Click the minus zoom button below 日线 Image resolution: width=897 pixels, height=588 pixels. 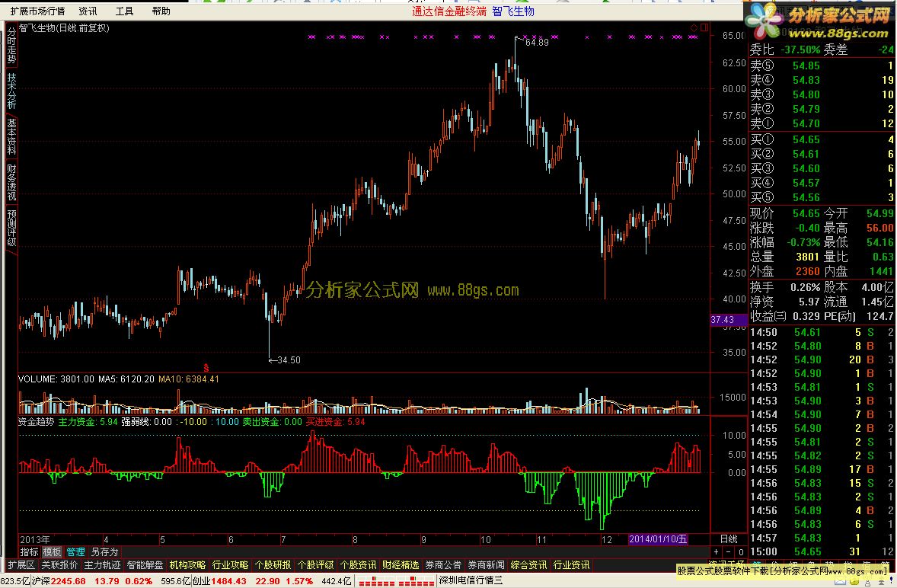click(728, 552)
